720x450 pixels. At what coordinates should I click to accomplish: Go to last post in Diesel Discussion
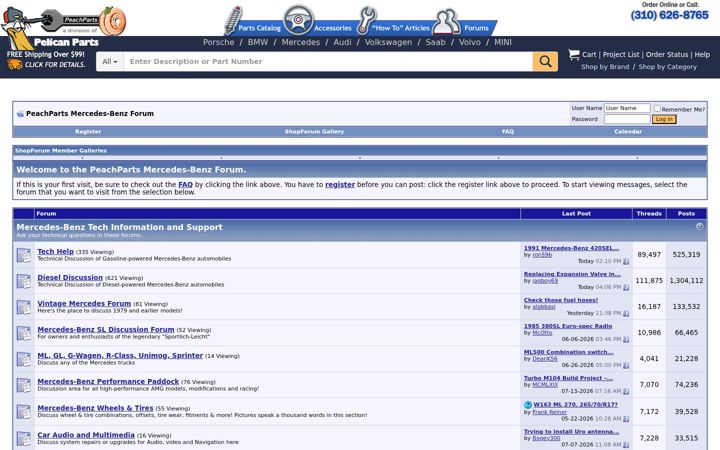[x=626, y=287]
